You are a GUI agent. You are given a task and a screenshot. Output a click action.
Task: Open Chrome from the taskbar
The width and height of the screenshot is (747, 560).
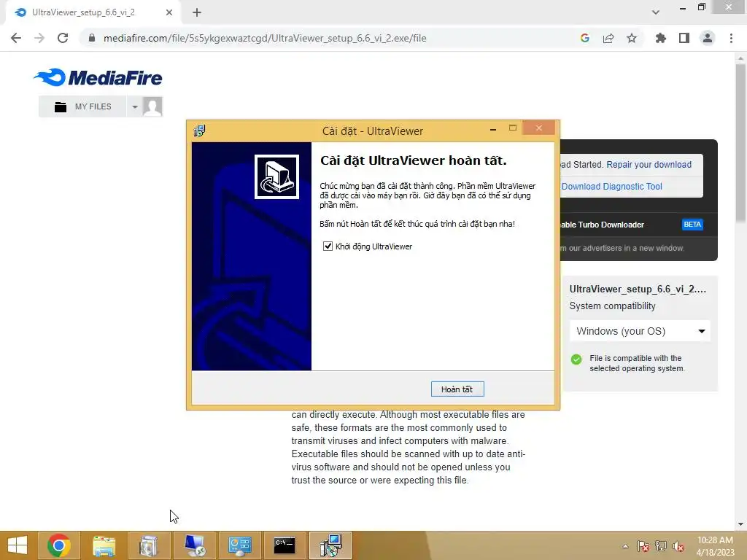(59, 545)
